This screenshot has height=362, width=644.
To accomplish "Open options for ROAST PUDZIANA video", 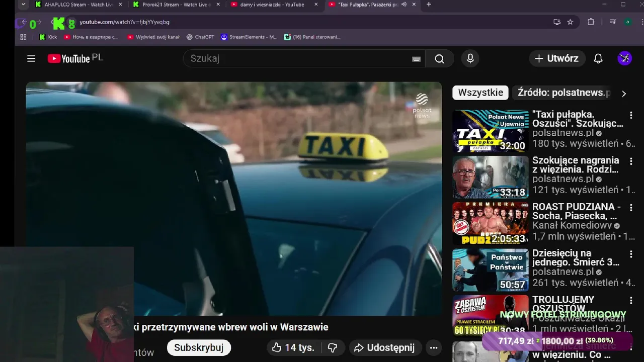I will (631, 208).
